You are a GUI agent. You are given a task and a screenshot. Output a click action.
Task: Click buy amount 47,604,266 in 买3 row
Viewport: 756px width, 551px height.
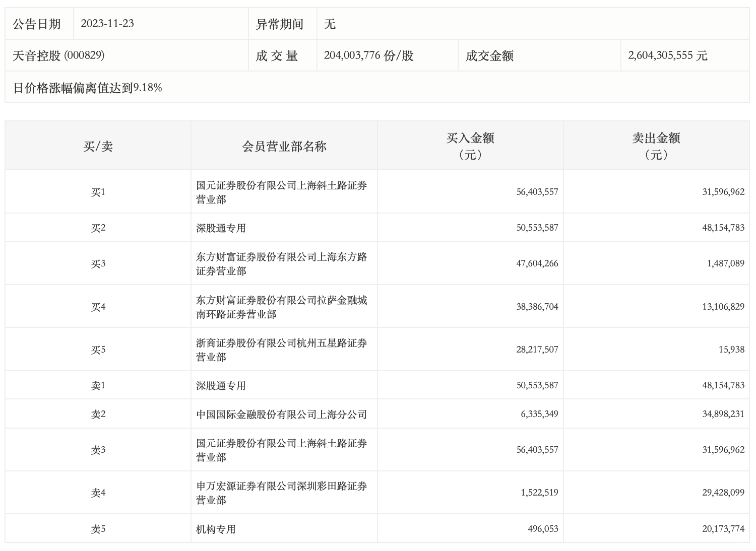coord(537,263)
